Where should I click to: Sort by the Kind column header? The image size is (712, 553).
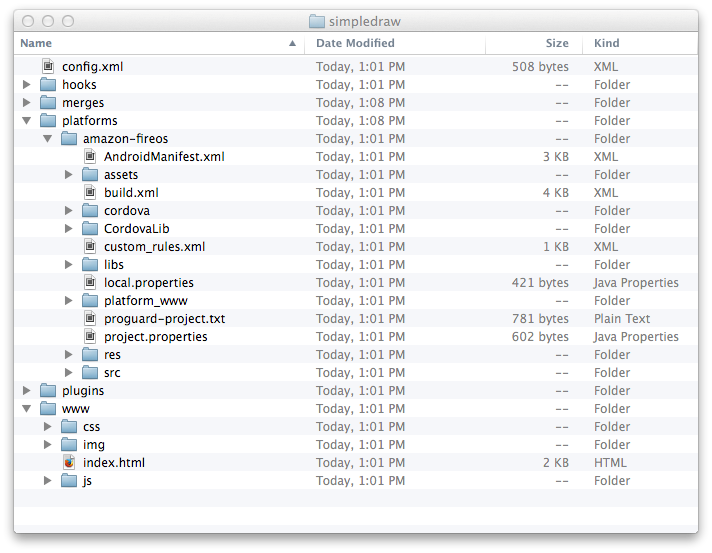(640, 43)
